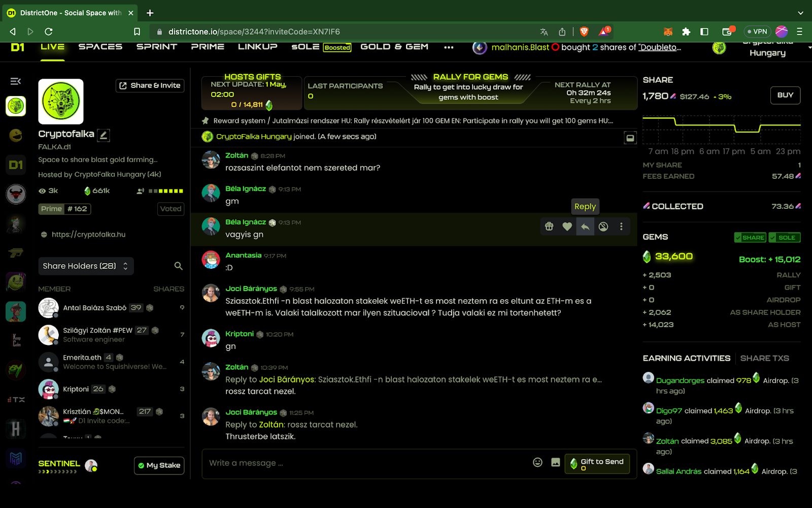This screenshot has width=812, height=508.
Task: Open Share Holders (28) dropdown
Action: (x=86, y=266)
